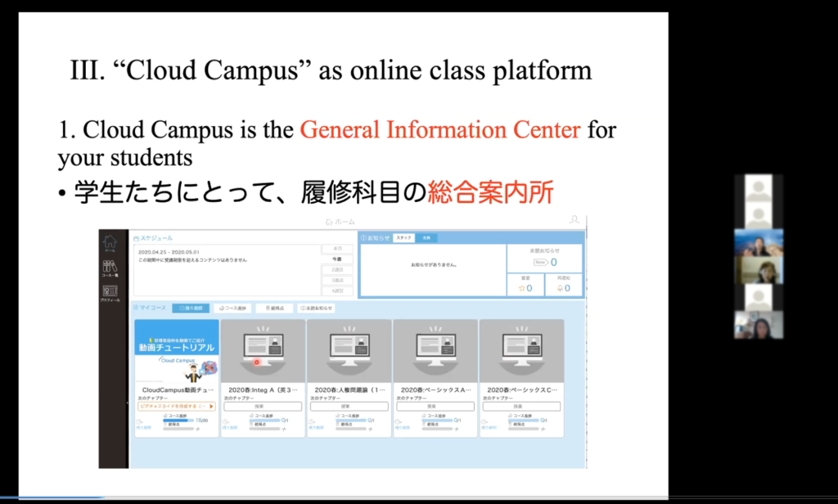Open the 2020春:ベーシックスC course title

pos(522,390)
